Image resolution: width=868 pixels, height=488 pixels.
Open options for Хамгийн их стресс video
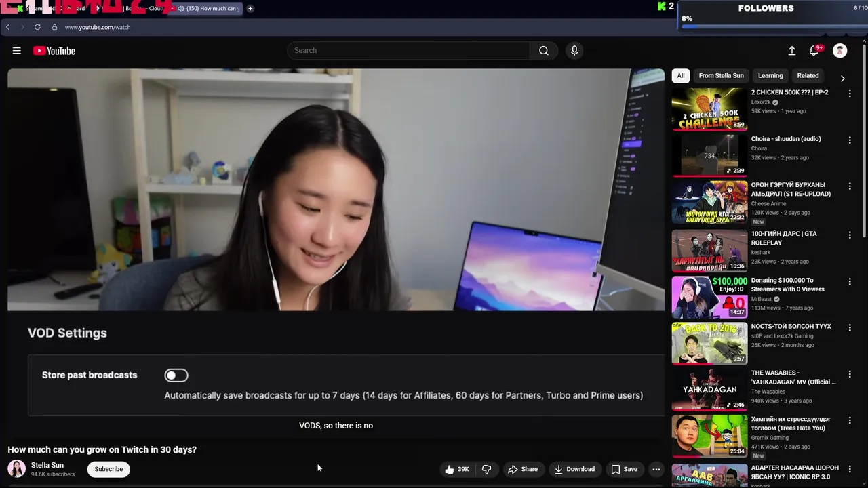849,420
